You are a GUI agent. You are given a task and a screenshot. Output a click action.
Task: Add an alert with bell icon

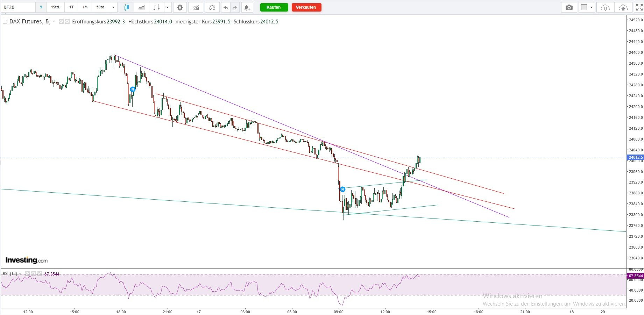coord(247,7)
